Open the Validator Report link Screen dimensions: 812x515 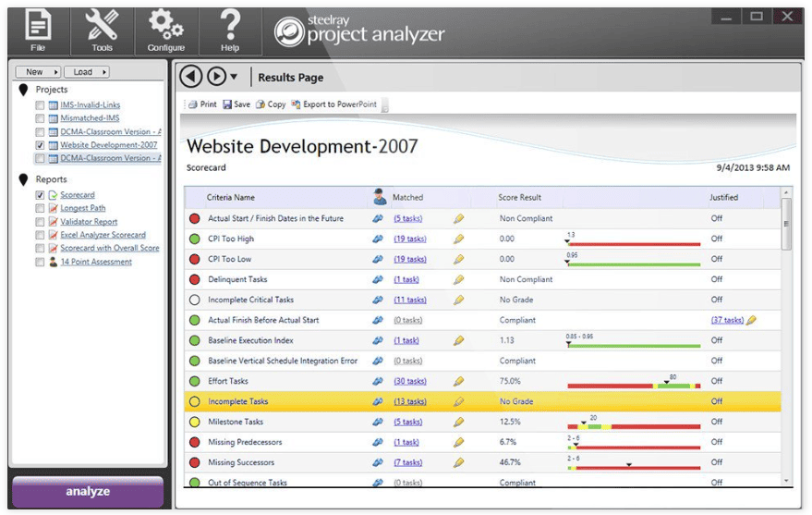[x=89, y=221]
